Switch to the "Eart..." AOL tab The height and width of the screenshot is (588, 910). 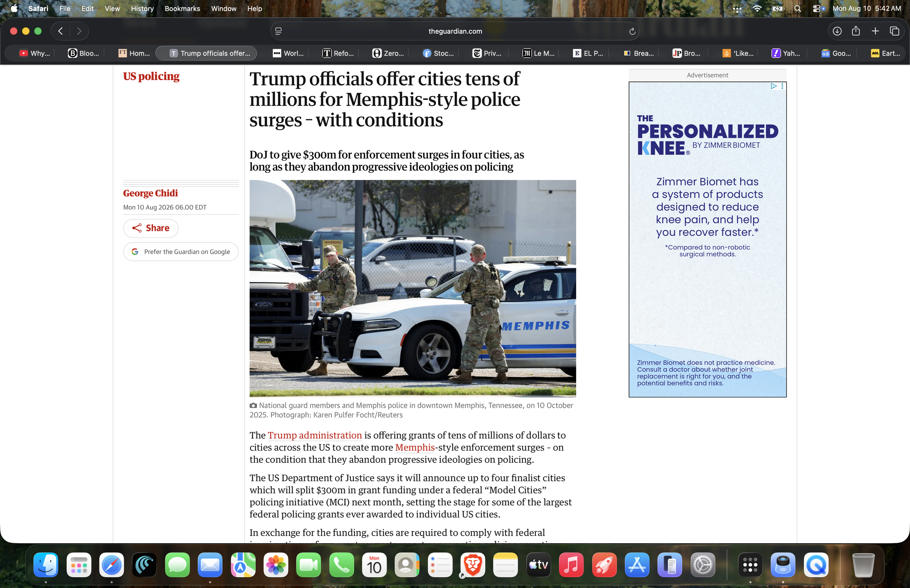[x=886, y=53]
